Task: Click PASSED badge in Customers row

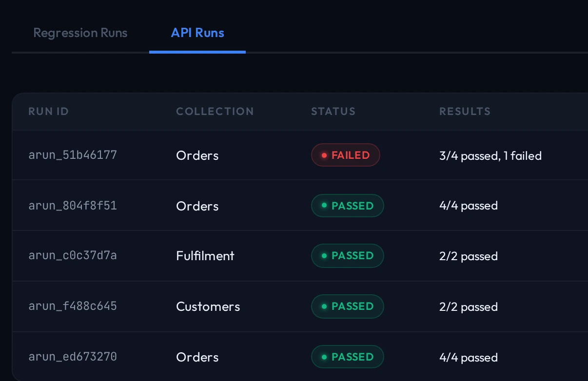Action: (x=348, y=306)
